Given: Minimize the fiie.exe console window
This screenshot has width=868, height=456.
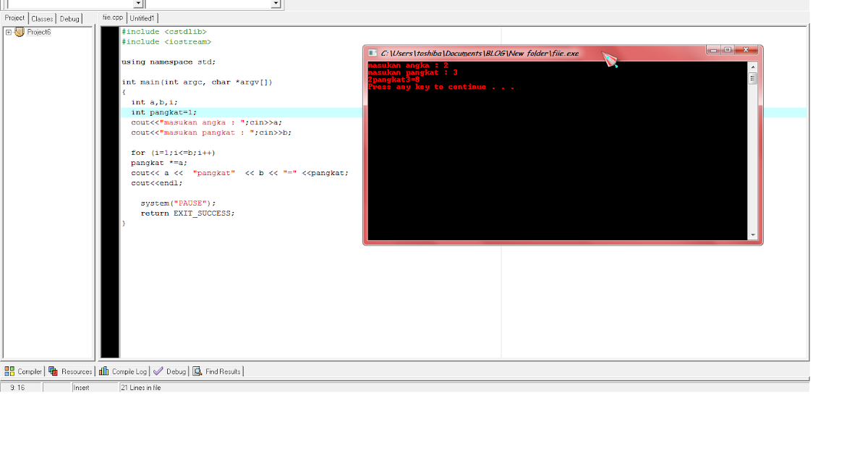Looking at the screenshot, I should click(x=714, y=50).
